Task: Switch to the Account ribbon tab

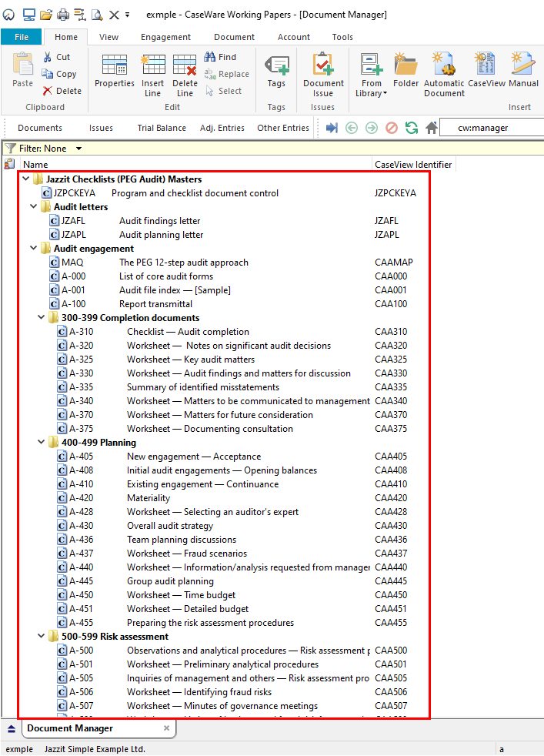Action: [x=294, y=37]
